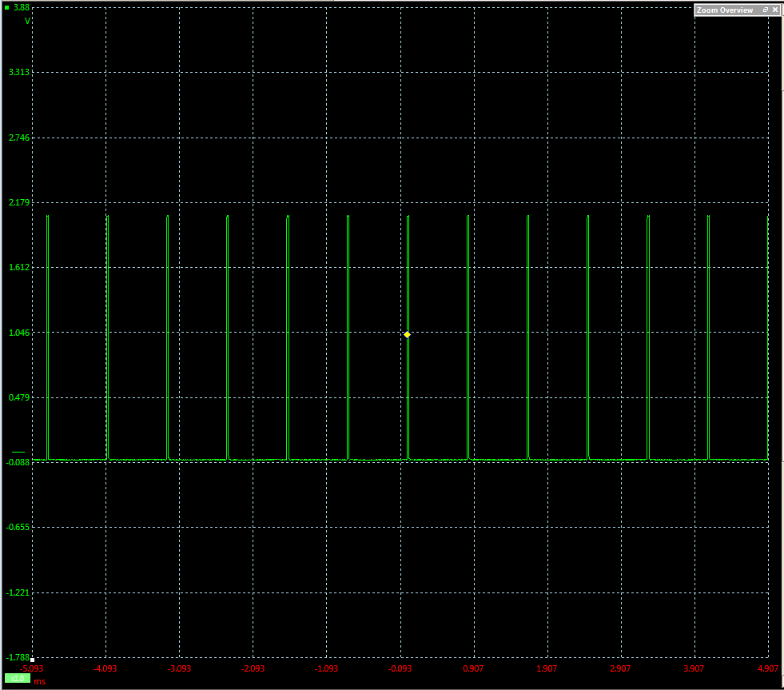Click the -1.221 voltage axis label
784x690 pixels.
[18, 592]
